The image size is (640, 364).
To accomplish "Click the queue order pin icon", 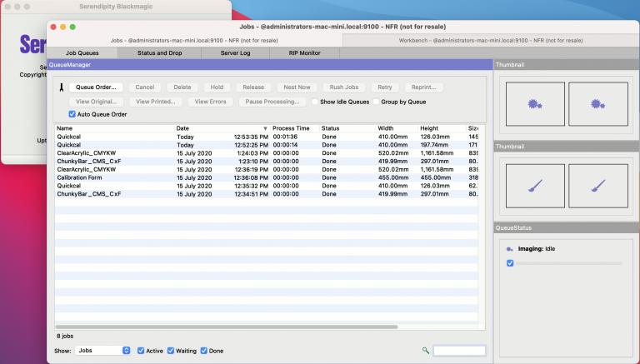I will [x=61, y=87].
